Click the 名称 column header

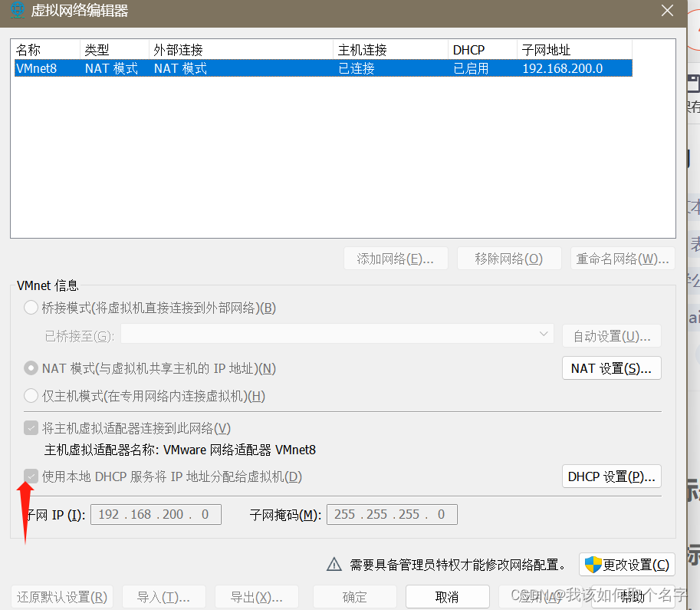[47, 50]
